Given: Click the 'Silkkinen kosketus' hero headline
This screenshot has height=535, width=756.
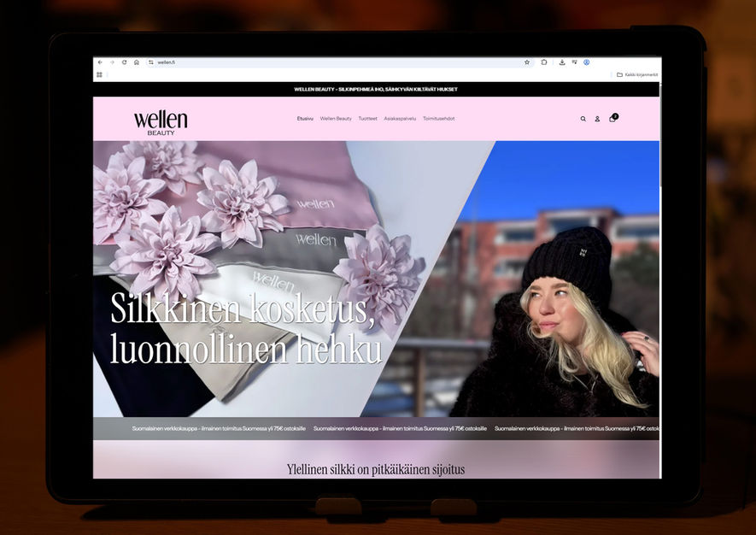Looking at the screenshot, I should [x=246, y=328].
